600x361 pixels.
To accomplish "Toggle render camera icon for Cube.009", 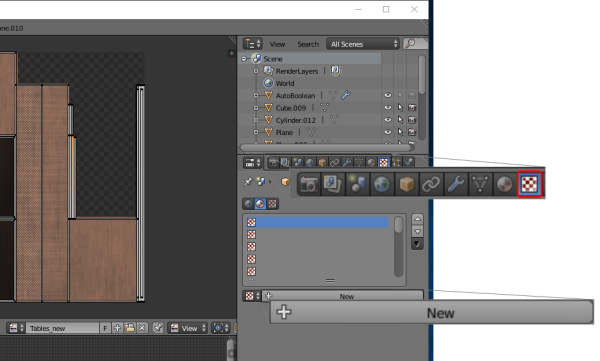I will 412,108.
